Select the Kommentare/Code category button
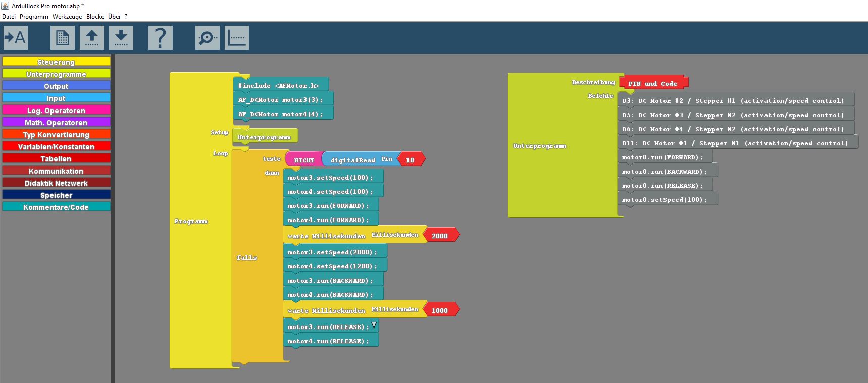 56,207
